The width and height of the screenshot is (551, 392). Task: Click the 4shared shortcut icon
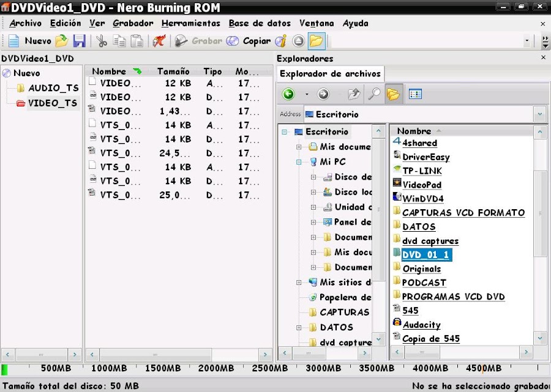(397, 141)
